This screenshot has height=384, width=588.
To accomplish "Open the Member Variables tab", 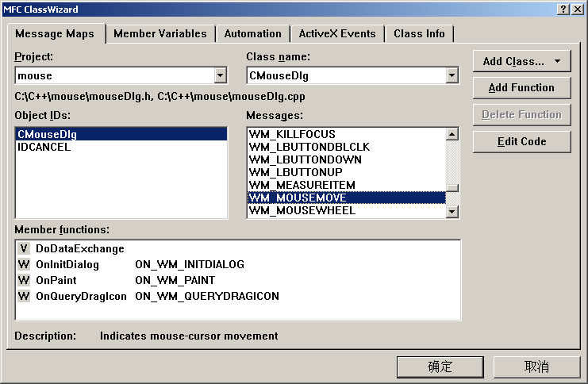I will pyautogui.click(x=160, y=34).
